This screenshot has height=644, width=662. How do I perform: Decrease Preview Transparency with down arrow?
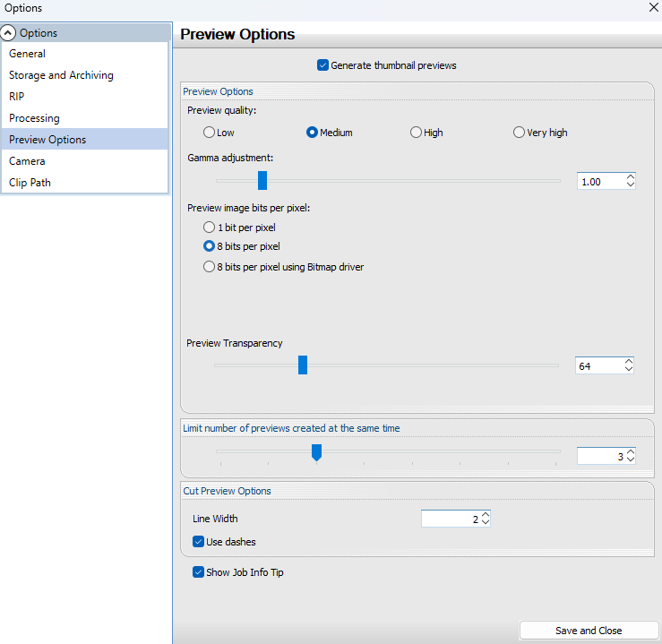point(629,369)
